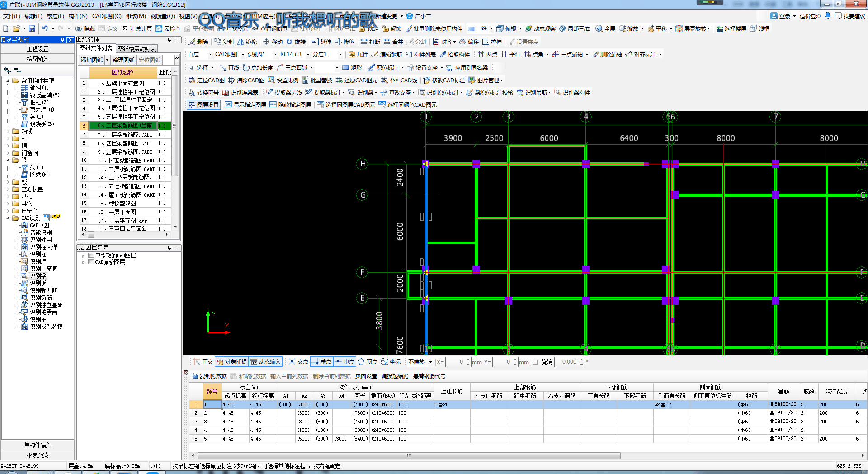Click the 汇总计算 summary calculation icon
This screenshot has height=474, width=868.
click(x=125, y=29)
